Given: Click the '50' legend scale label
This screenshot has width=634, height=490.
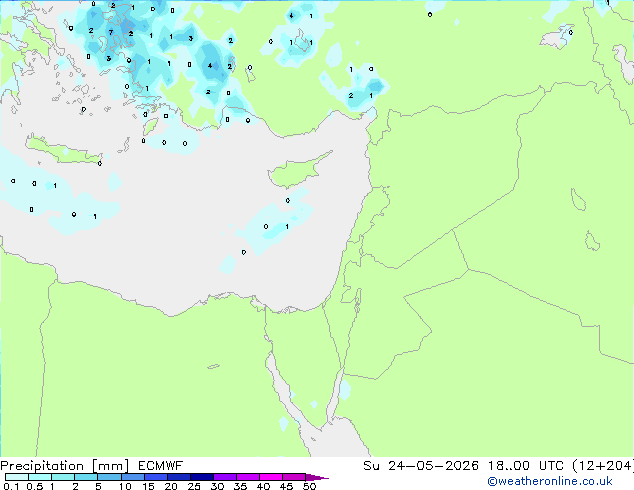Looking at the screenshot, I should point(309,486).
